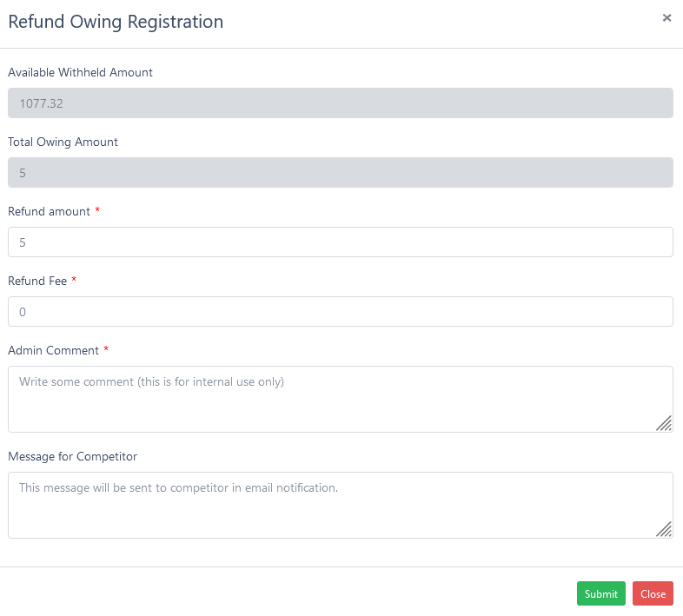Click the red asterisk beside Refund amount
Viewport: 683px width, 616px height.
pos(97,210)
